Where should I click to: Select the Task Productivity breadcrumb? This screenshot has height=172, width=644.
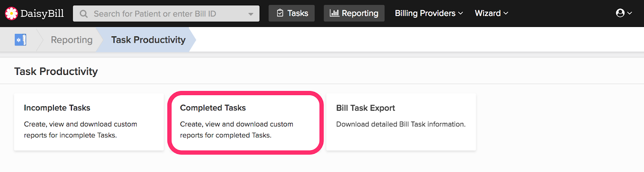coord(149,40)
